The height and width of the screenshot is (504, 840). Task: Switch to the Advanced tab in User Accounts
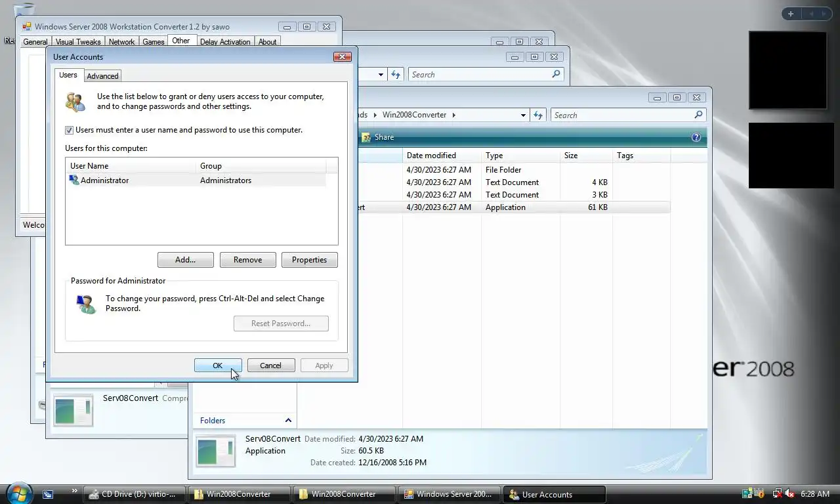tap(102, 75)
